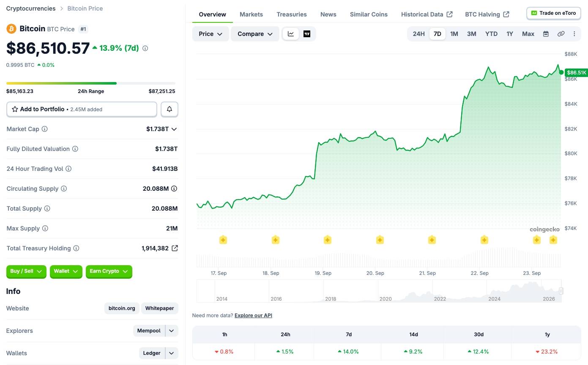Open the treasury holding external link icon

[175, 248]
